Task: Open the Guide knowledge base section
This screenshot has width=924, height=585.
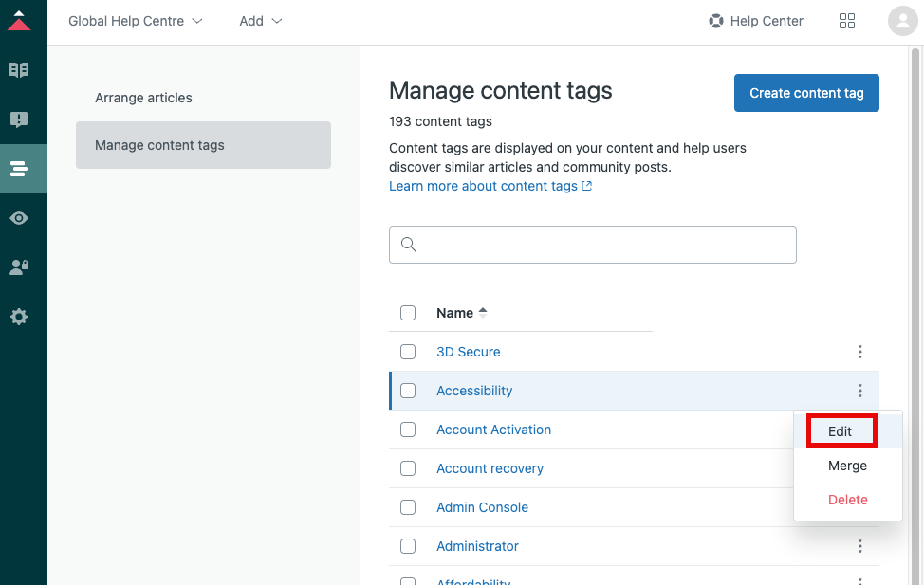Action: tap(19, 69)
